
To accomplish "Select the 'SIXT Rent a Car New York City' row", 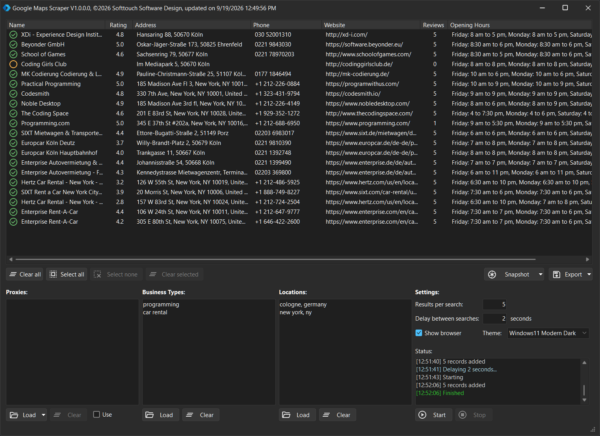I will [299, 192].
